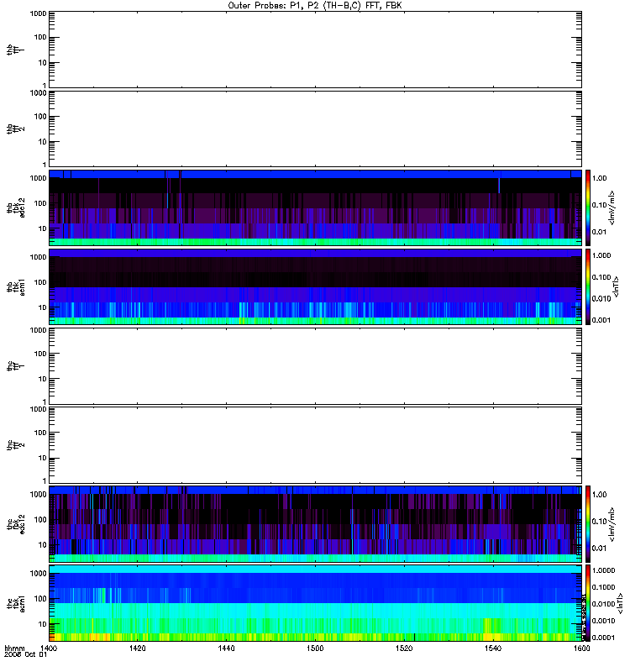This screenshot has height=672, width=630.
Task: Select the thb fbk scm1 color bar
Action: click(x=588, y=286)
